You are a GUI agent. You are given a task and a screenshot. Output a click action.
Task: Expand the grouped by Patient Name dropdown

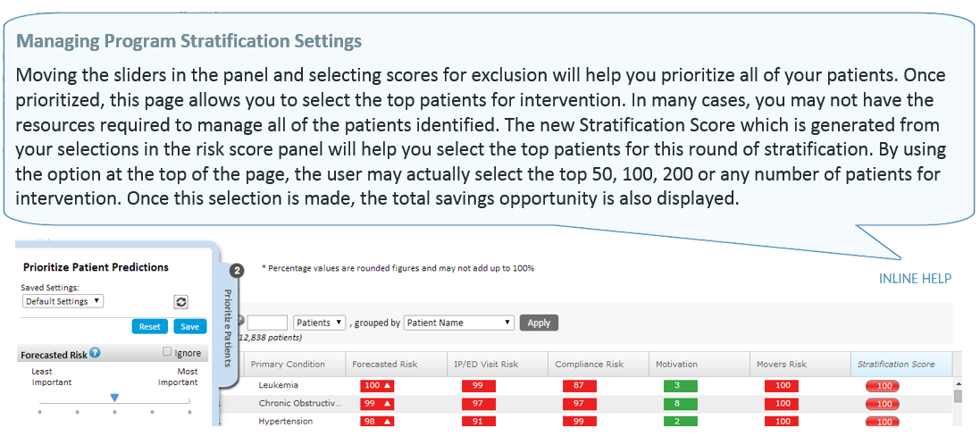pos(459,323)
